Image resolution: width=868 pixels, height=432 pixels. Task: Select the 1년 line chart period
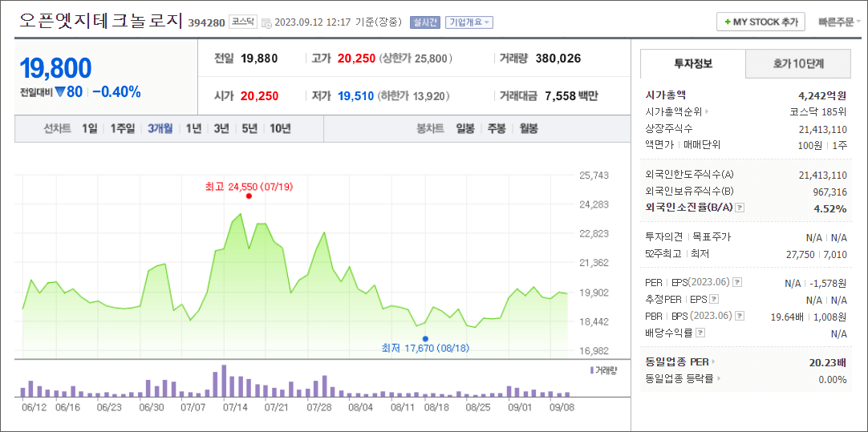194,129
